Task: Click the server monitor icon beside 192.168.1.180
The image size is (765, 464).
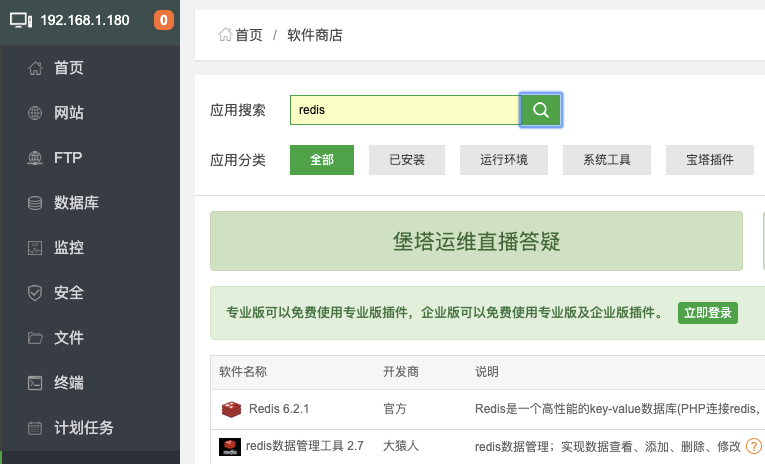Action: (21, 20)
